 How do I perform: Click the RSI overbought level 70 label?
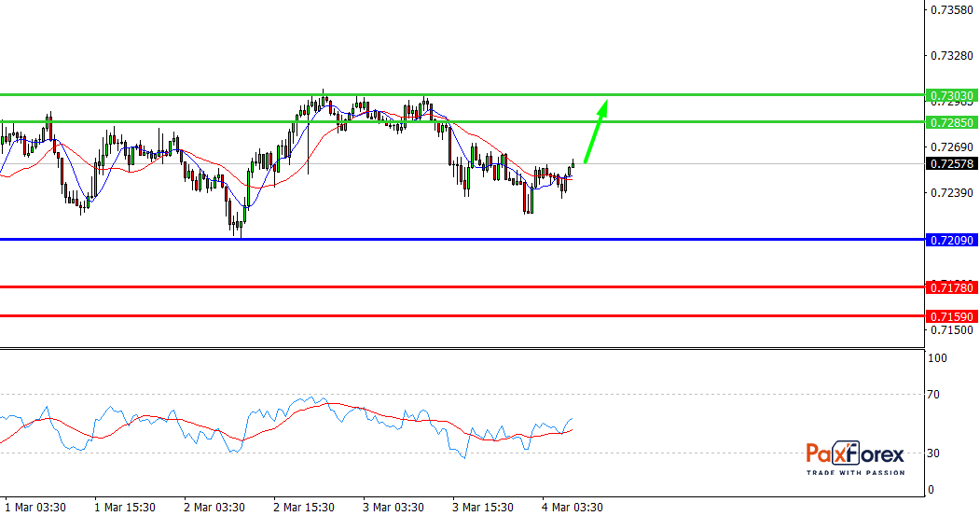[933, 395]
